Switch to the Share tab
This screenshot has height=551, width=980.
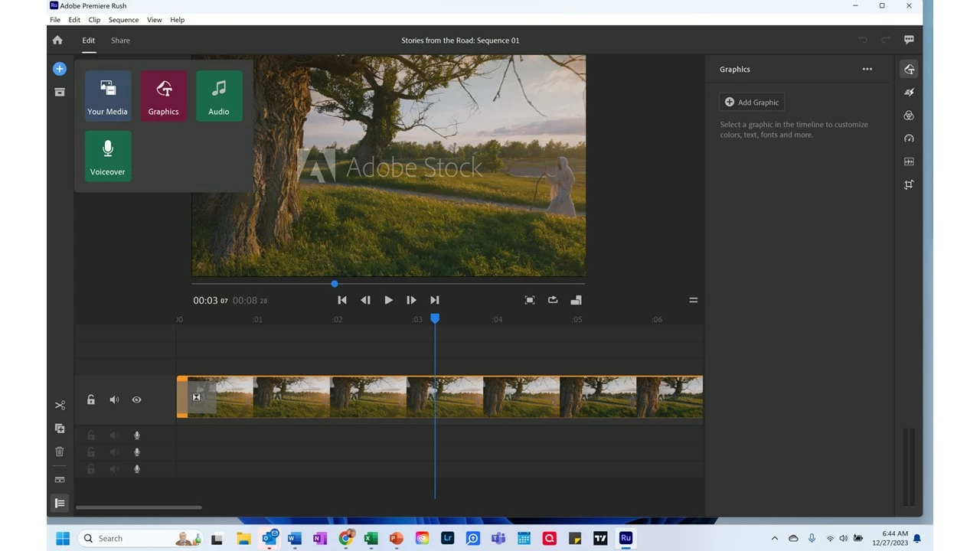pyautogui.click(x=120, y=41)
